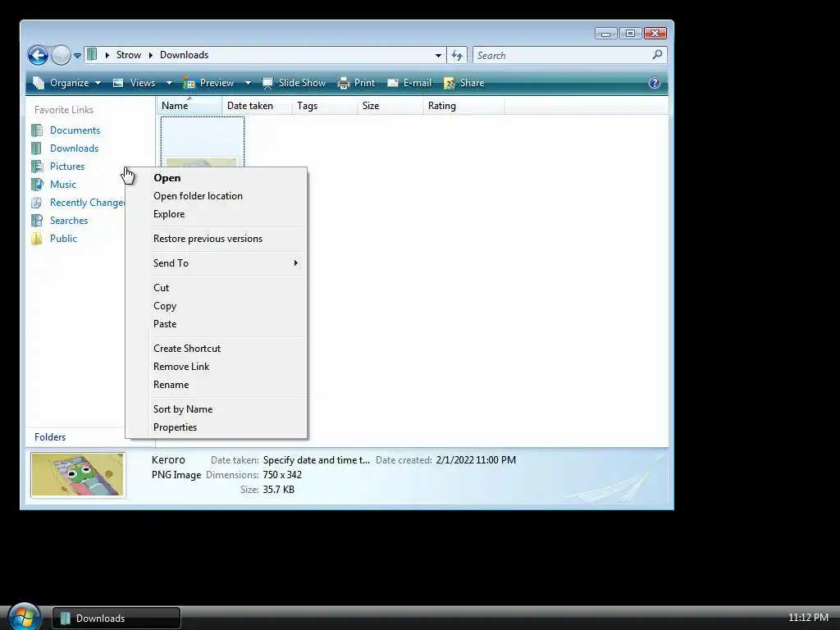Click the Public yellow folder icon
Screen dimensions: 840x630
pyautogui.click(x=37, y=239)
